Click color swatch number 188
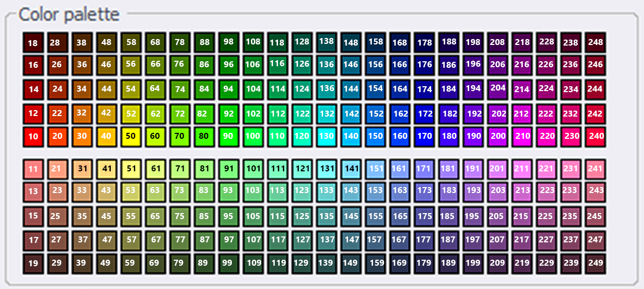Screen dimensions: 644x289 [x=449, y=42]
